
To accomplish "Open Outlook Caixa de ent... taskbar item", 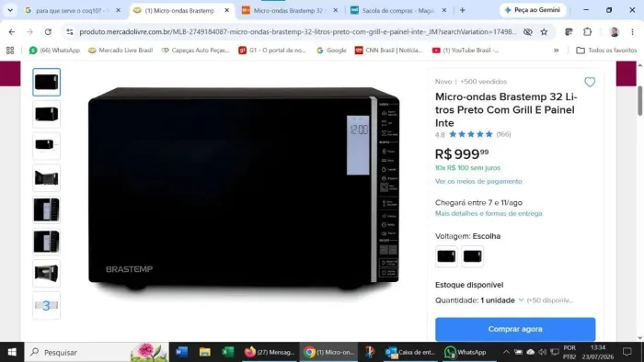I will [x=410, y=352].
